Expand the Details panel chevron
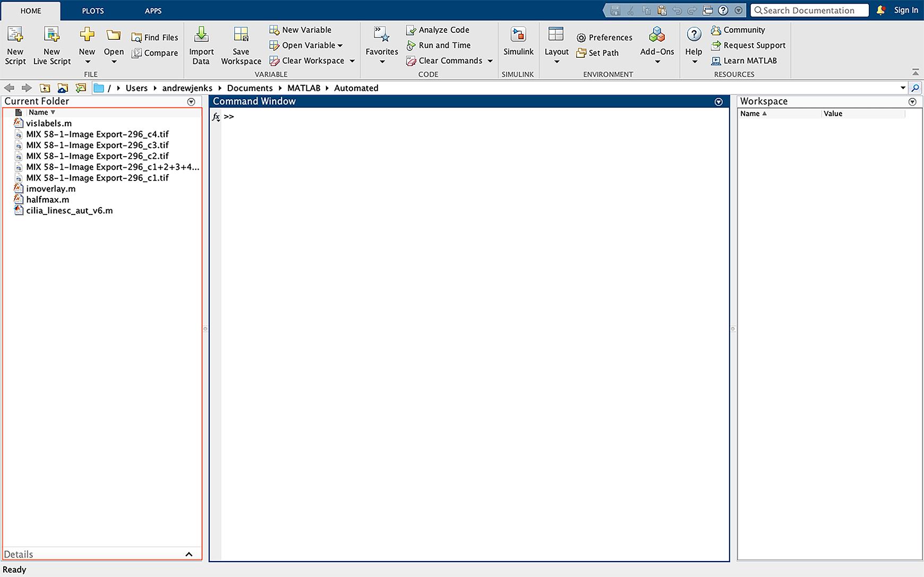Screen dimensions: 924x577 189,554
